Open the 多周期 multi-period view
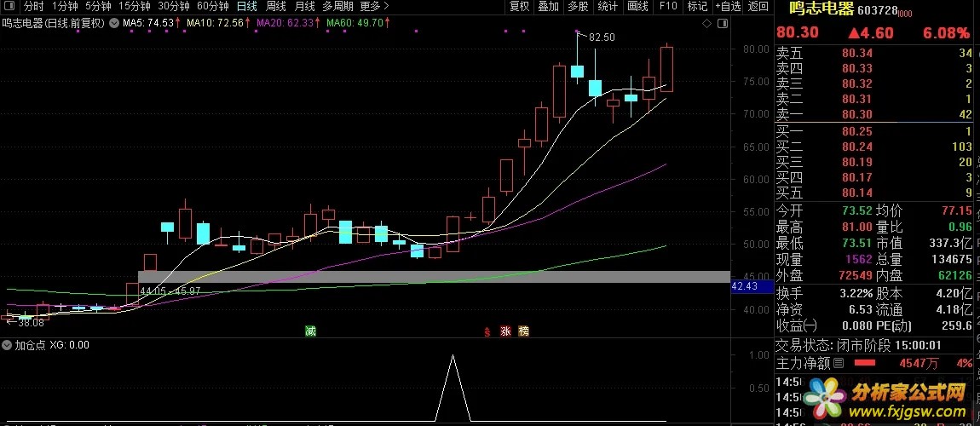The image size is (980, 426). point(337,7)
